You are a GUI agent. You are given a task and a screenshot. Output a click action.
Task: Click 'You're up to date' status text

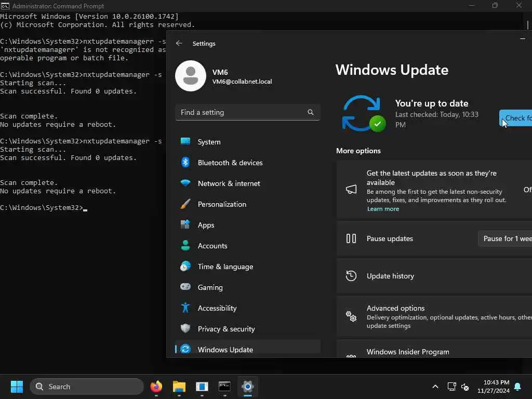coord(432,103)
